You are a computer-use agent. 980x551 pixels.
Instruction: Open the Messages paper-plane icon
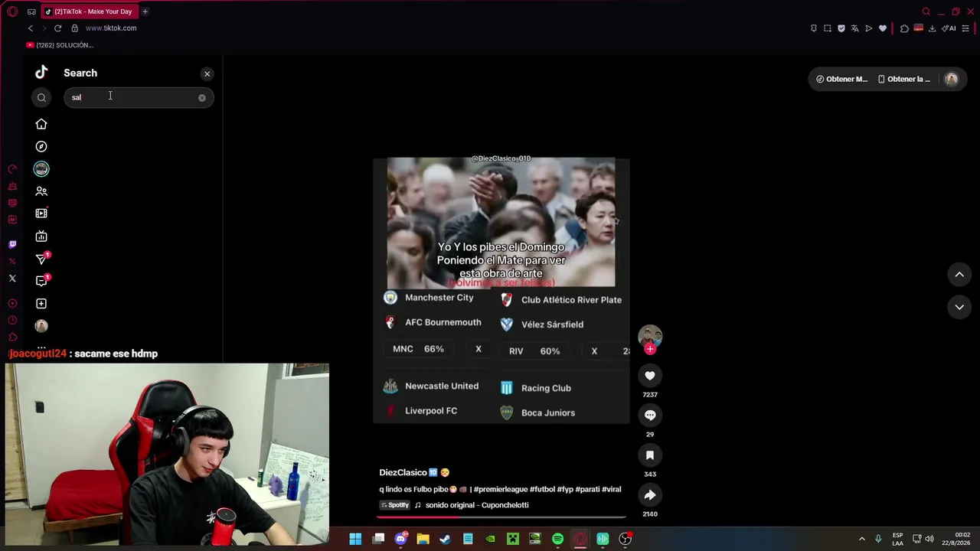coord(41,259)
